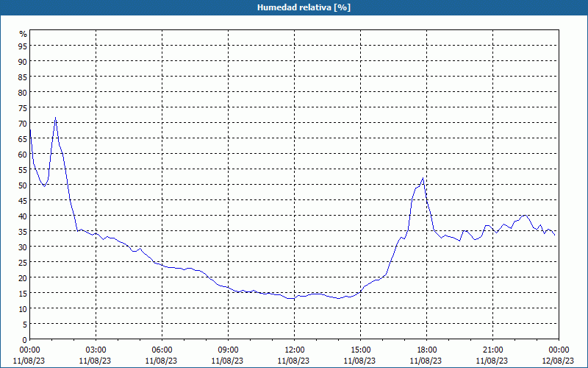The height and width of the screenshot is (368, 588).
Task: Click the 21:00 time axis label
Action: point(492,350)
